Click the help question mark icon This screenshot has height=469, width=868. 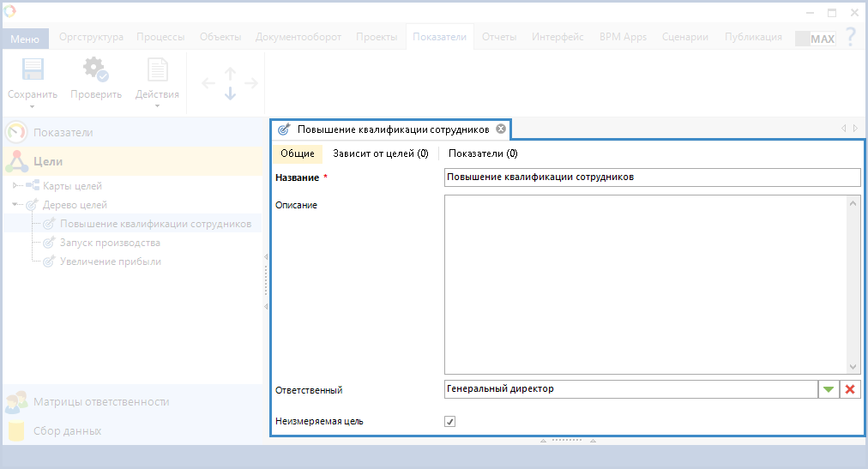tap(850, 37)
